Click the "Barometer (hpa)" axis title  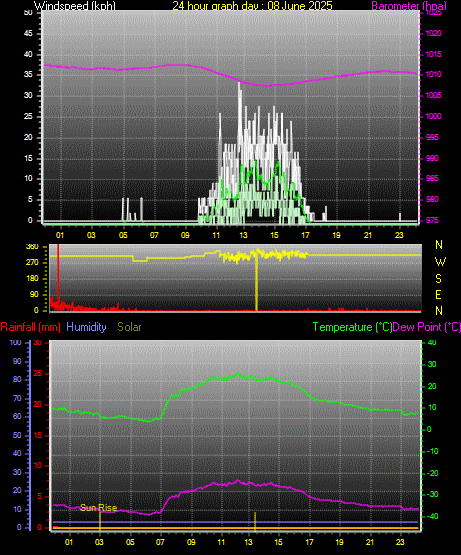tap(409, 6)
